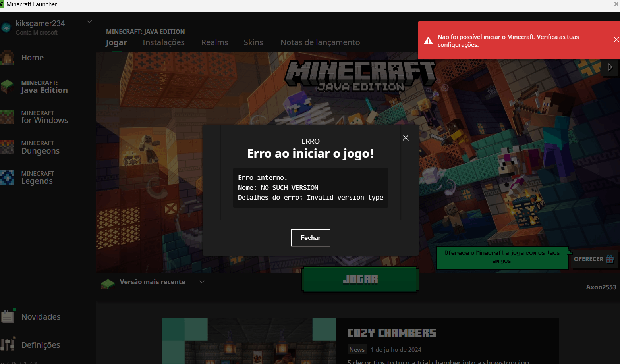Go to the Skins tab
Viewport: 620px width, 364px height.
(253, 42)
